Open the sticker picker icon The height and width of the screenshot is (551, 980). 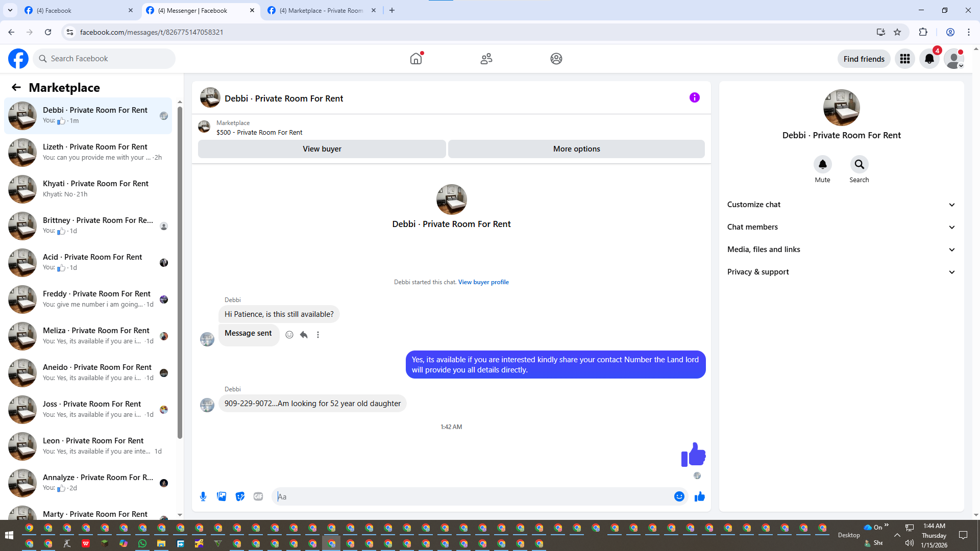coord(240,496)
